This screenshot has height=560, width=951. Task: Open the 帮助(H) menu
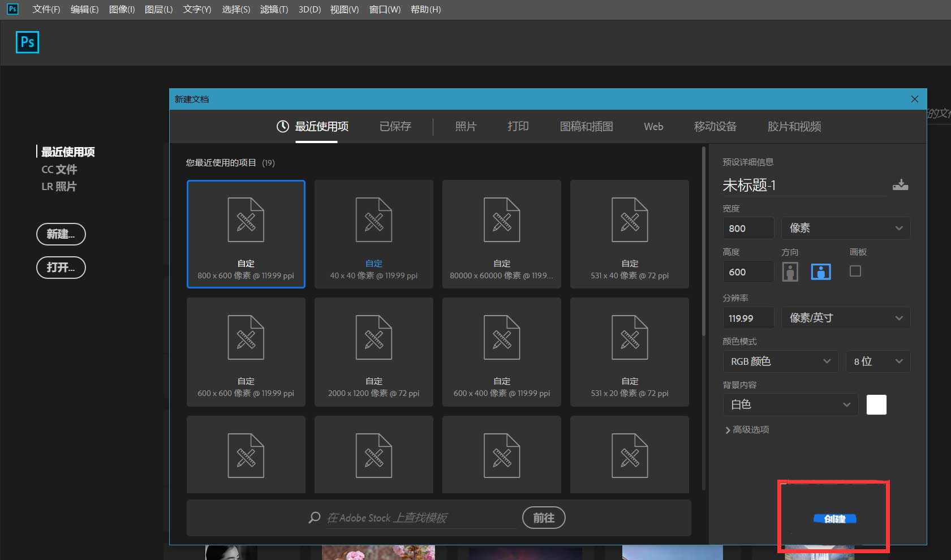pos(425,9)
